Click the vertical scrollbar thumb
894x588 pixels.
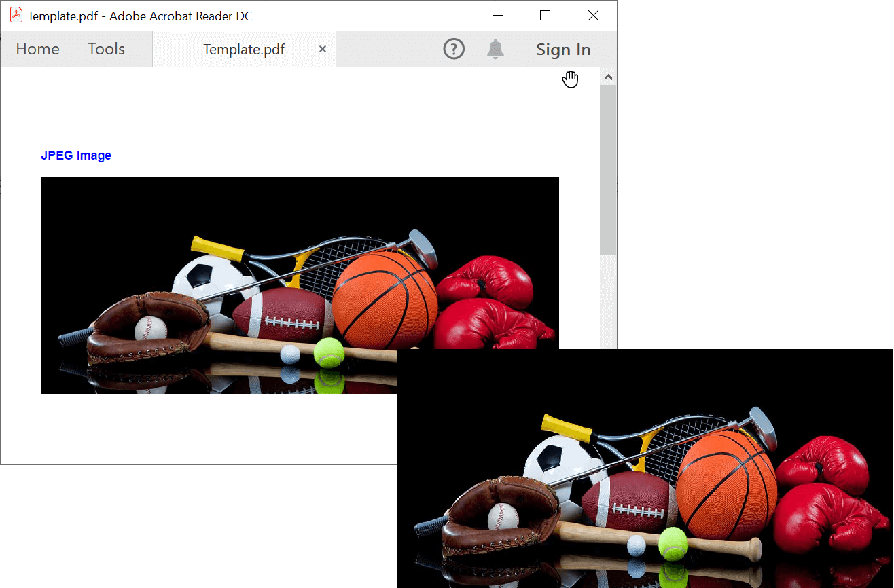pyautogui.click(x=608, y=168)
